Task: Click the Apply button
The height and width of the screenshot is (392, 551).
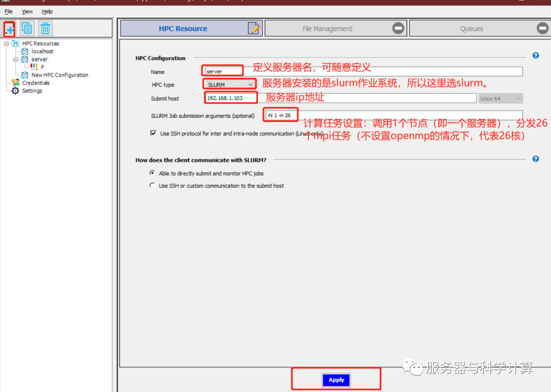Action: pyautogui.click(x=336, y=380)
